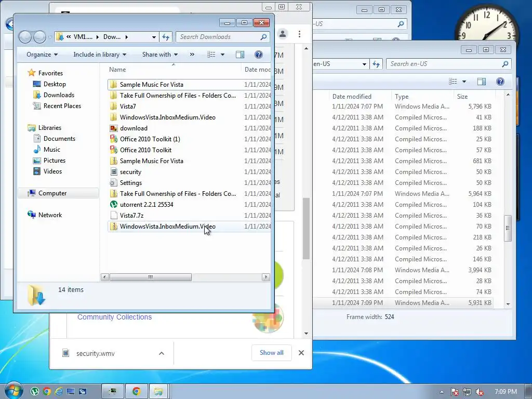This screenshot has width=532, height=399.
Task: Click the Chrome page vertical scrollbar thumb
Action: [x=306, y=229]
